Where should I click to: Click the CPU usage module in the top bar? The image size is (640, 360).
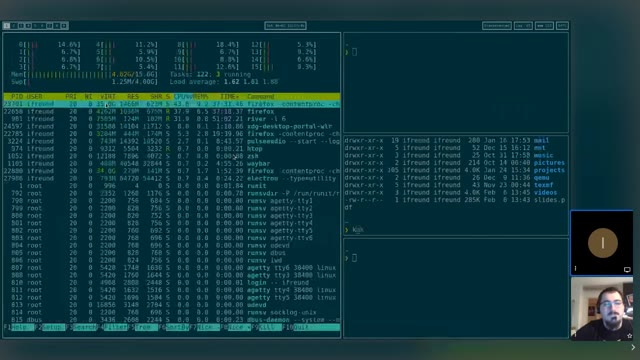pyautogui.click(x=523, y=26)
